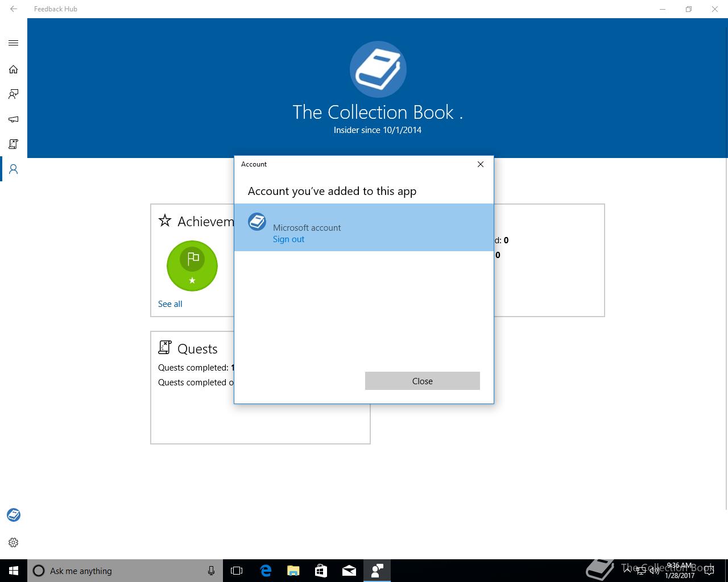Image resolution: width=728 pixels, height=582 pixels.
Task: Click Insider since 10/1/2014 text
Action: pos(378,130)
